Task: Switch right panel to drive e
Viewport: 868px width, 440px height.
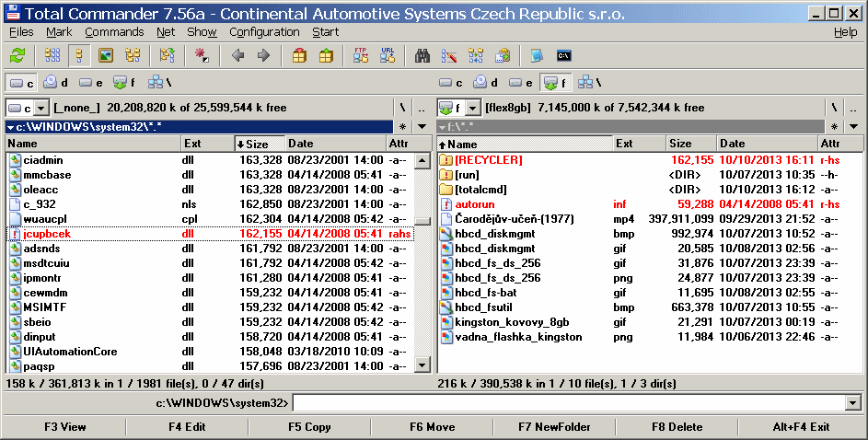Action: pos(521,83)
